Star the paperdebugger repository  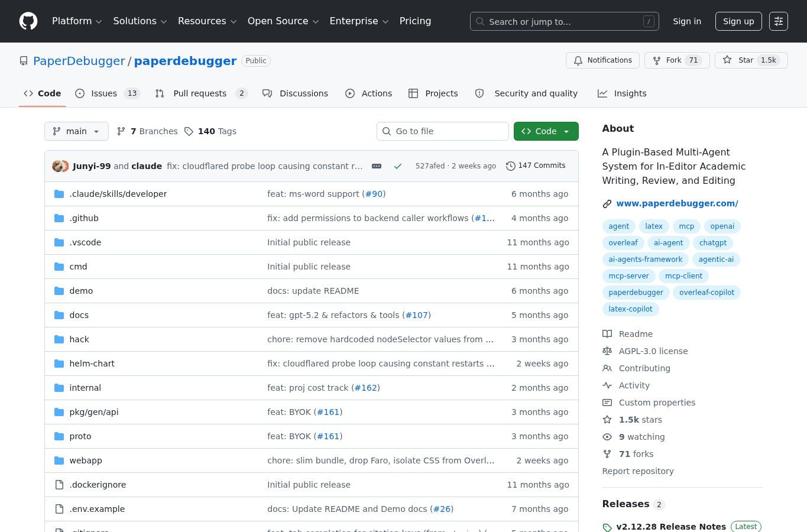[751, 60]
